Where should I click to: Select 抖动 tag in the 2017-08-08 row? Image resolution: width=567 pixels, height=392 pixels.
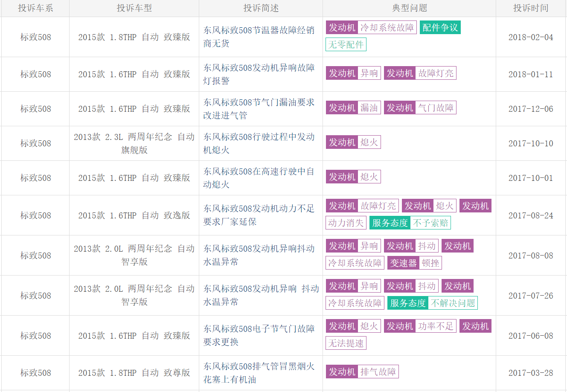427,246
